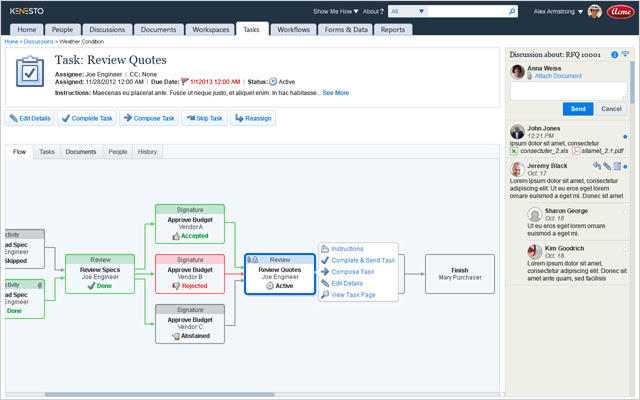Open the discussion filter funnel icon
The image size is (640, 400).
[626, 54]
